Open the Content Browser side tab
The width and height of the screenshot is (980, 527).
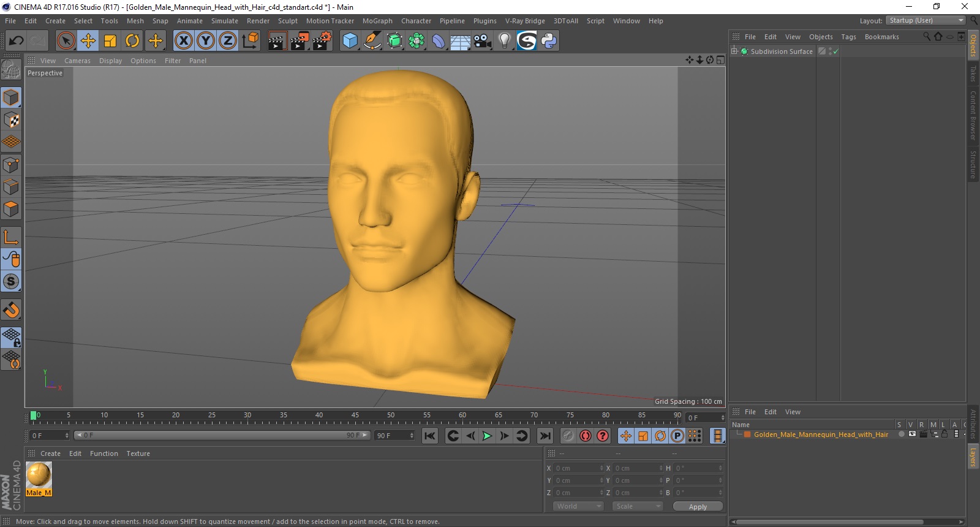973,115
